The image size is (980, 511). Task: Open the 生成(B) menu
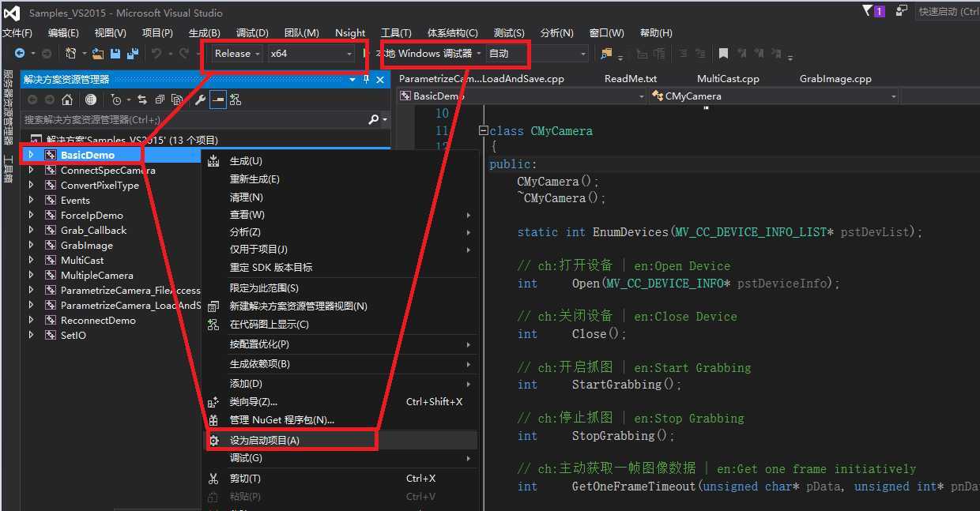(x=205, y=33)
